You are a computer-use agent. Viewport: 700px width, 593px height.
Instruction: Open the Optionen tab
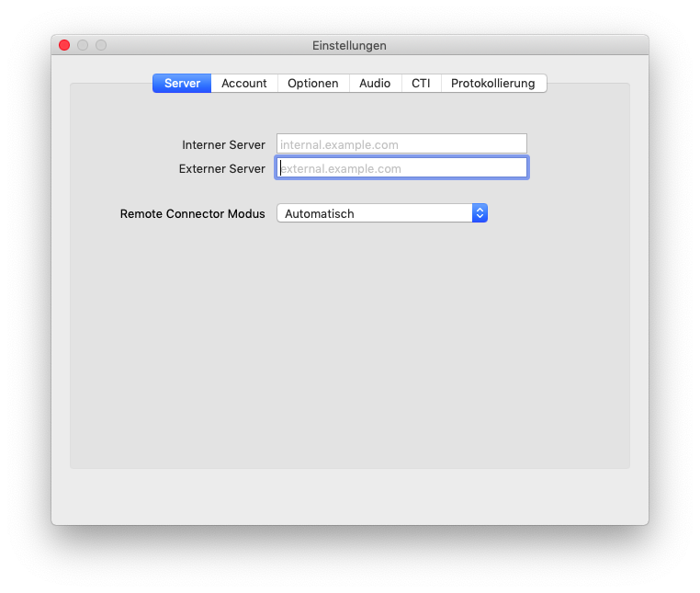[x=312, y=84]
